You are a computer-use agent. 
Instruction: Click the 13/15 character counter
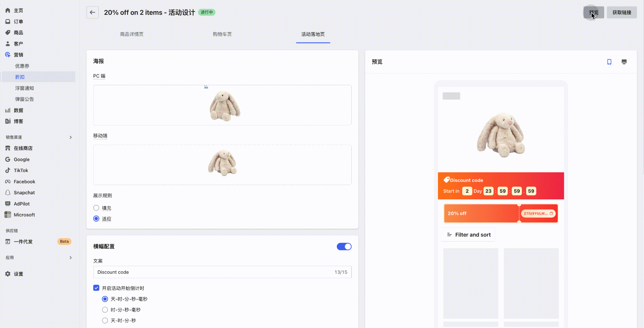coord(341,272)
